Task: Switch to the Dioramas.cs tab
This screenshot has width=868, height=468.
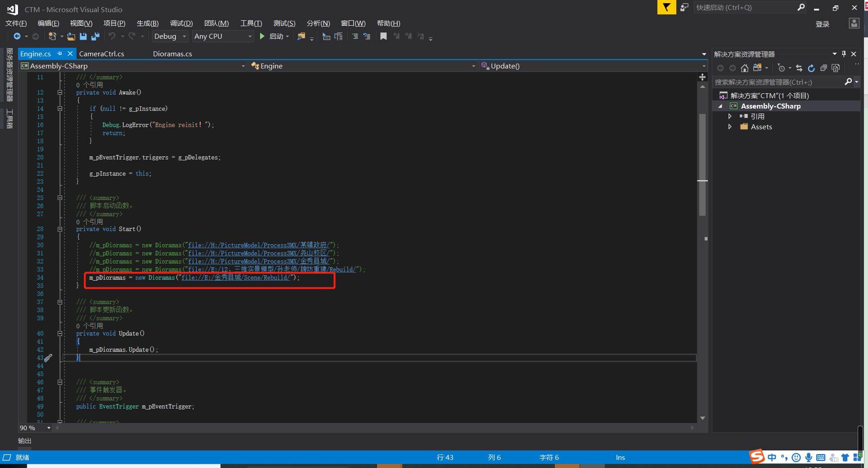Action: pyautogui.click(x=172, y=54)
